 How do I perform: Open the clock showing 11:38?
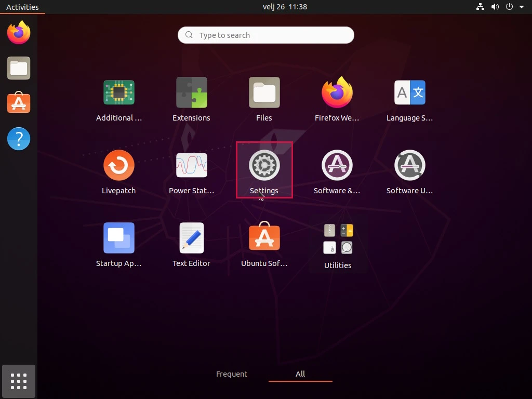click(x=285, y=7)
